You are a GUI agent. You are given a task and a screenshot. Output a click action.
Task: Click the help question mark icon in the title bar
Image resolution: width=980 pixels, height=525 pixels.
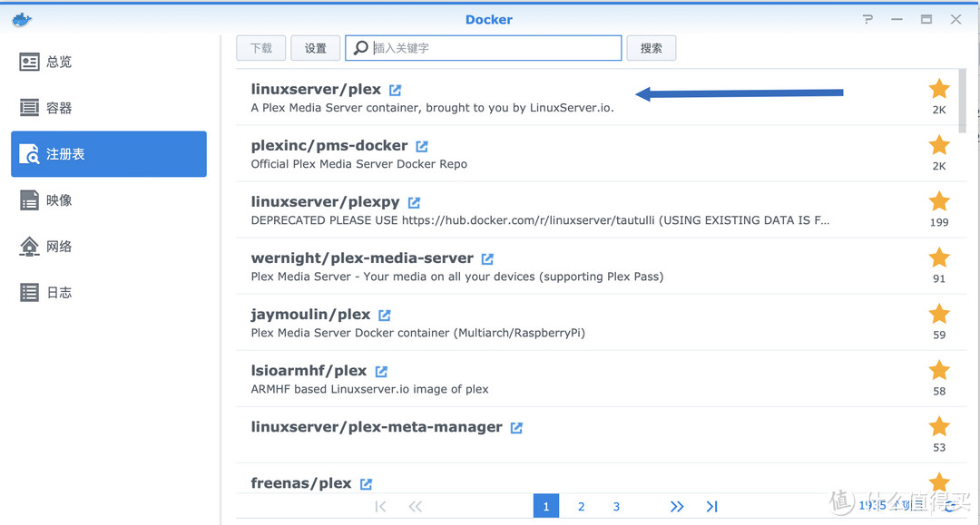867,18
